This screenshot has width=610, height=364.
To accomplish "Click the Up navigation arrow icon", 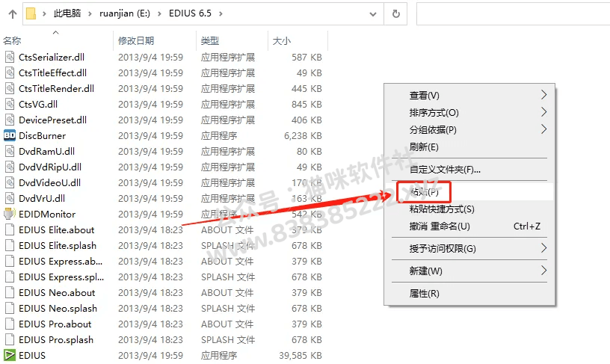I will (x=13, y=14).
